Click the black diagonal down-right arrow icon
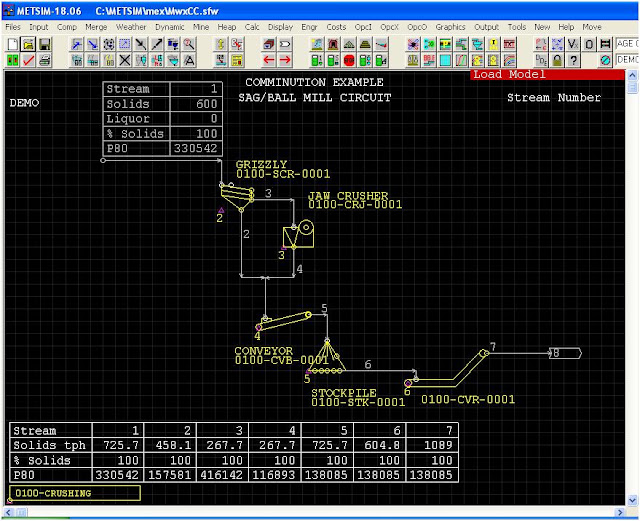 (141, 44)
